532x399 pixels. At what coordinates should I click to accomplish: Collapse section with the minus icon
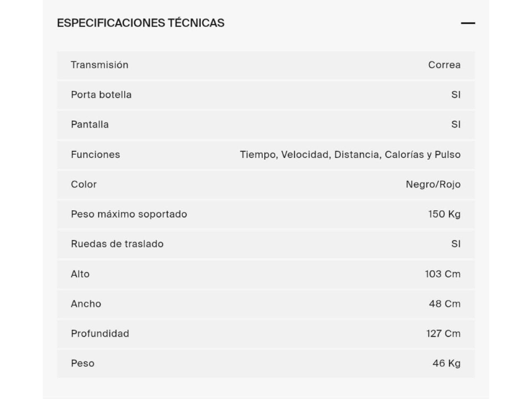point(468,23)
